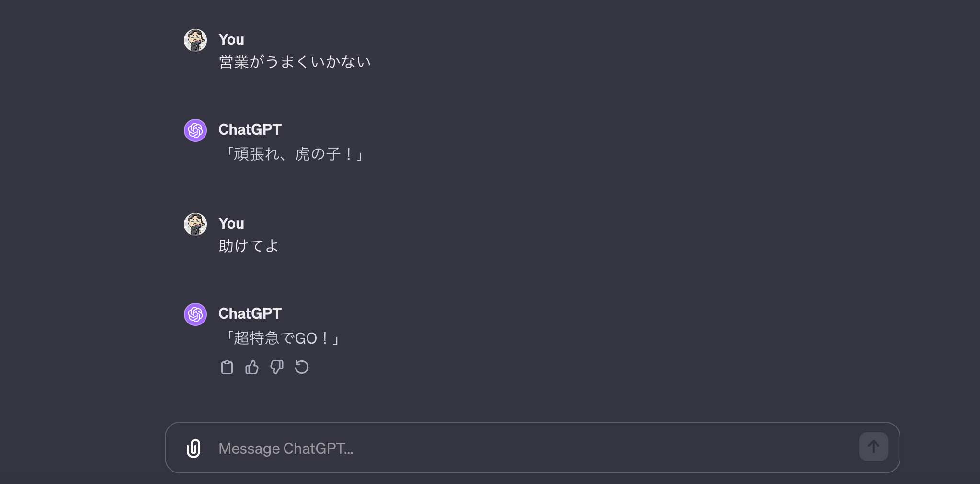Screen dimensions: 980x484
Task: Click the ChatGPT name above 超特急でGO
Action: pos(250,313)
